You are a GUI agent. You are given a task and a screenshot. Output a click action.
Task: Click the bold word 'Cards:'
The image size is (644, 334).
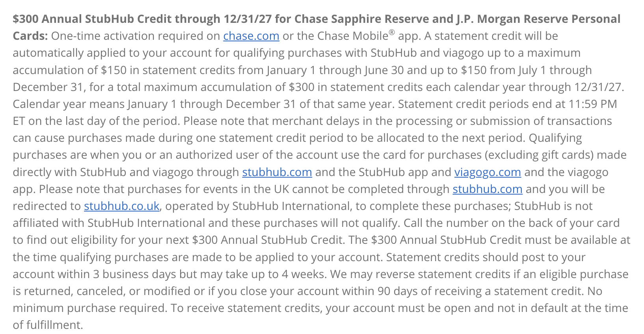tap(30, 36)
